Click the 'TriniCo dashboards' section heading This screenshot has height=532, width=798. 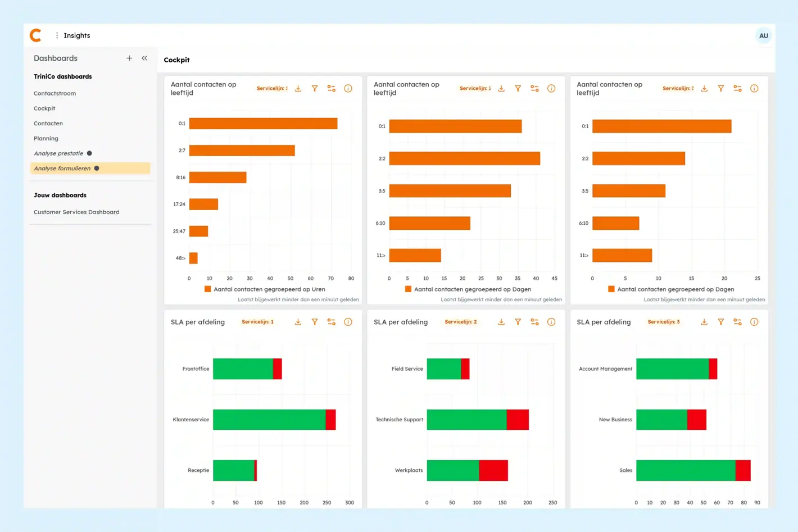[x=63, y=77]
